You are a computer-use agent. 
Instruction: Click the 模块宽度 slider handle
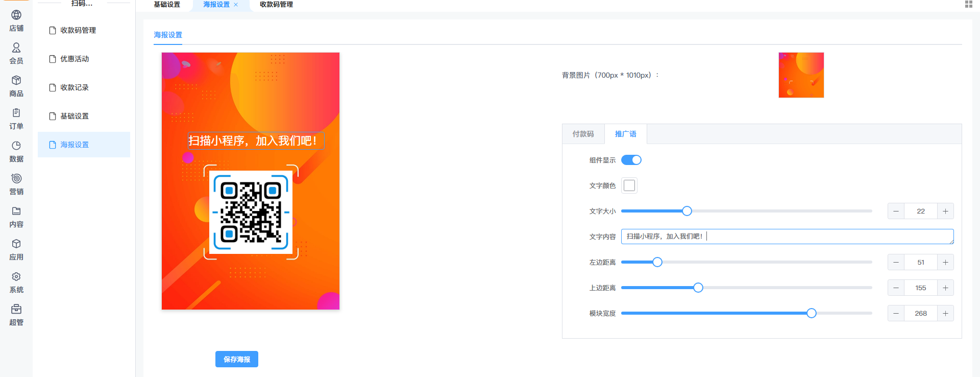pyautogui.click(x=812, y=313)
